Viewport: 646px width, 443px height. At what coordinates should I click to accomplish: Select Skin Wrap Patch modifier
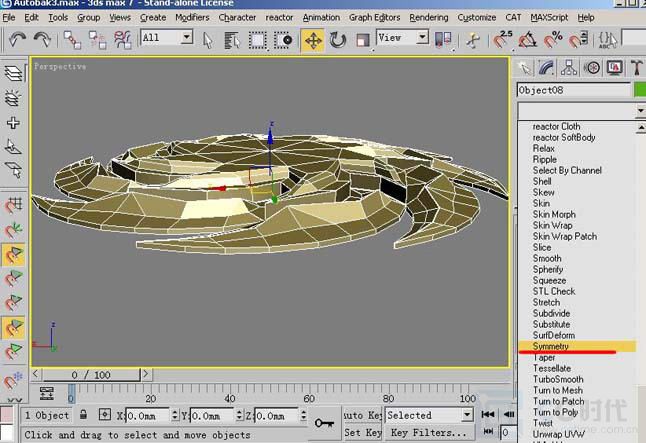(564, 236)
